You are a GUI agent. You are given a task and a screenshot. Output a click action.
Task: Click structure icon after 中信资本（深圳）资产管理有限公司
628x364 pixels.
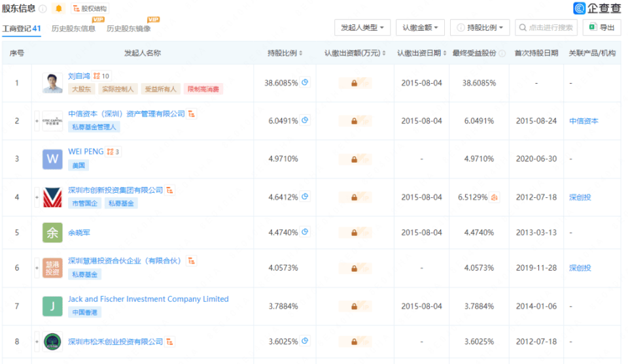click(192, 114)
